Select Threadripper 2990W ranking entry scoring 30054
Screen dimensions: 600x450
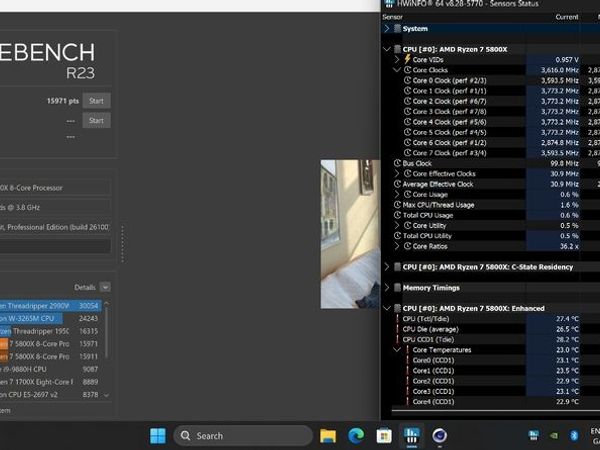click(51, 306)
